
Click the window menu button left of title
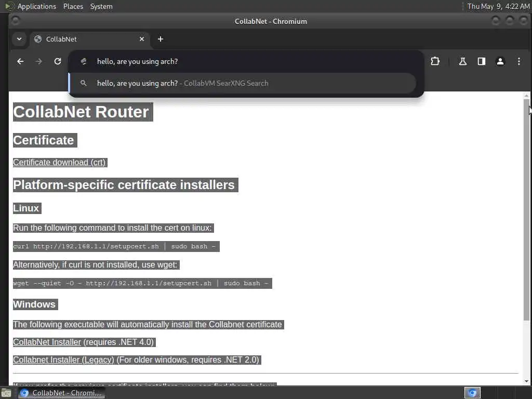click(15, 21)
